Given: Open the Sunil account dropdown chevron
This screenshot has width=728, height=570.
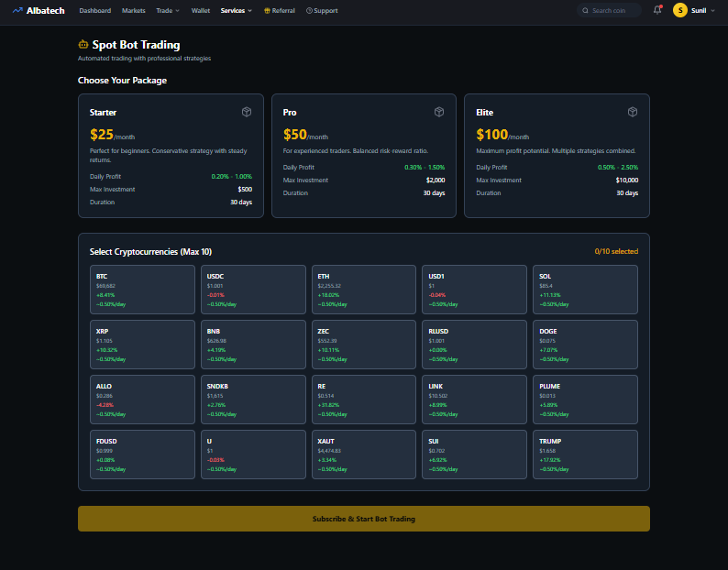Looking at the screenshot, I should pos(712,11).
